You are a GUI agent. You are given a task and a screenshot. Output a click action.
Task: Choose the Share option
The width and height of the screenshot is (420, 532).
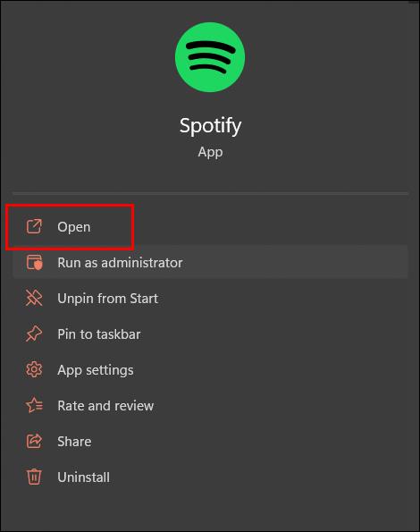coord(210,442)
